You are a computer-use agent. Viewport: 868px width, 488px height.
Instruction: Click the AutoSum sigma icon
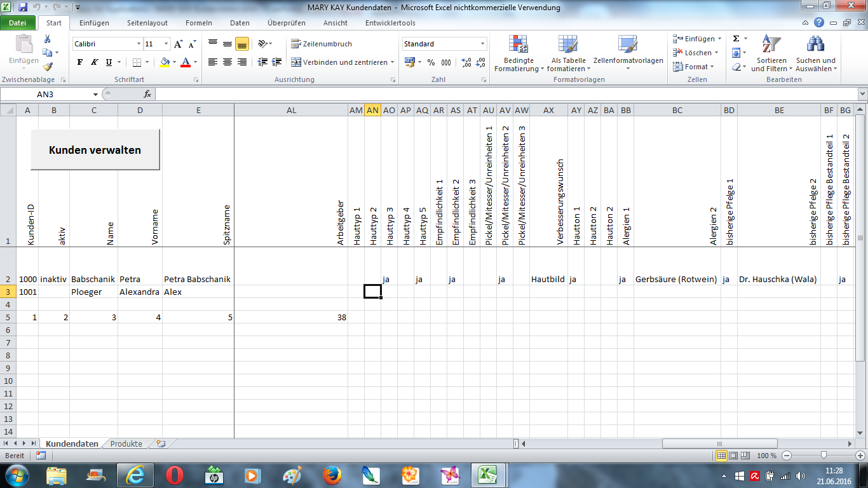coord(736,39)
